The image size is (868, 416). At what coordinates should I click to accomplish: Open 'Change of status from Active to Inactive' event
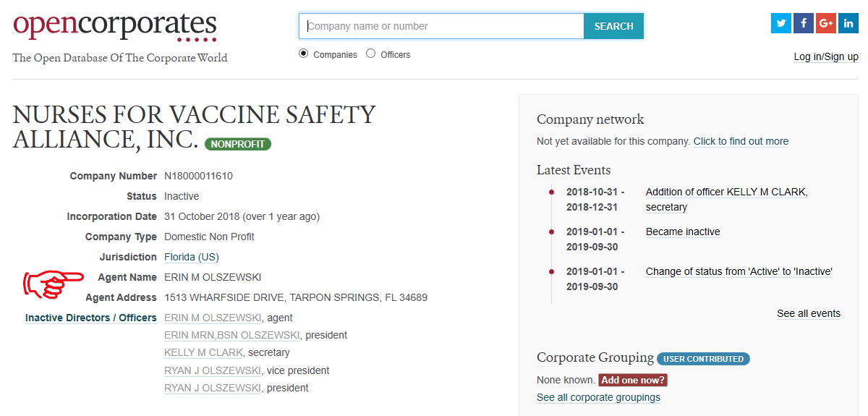click(739, 271)
